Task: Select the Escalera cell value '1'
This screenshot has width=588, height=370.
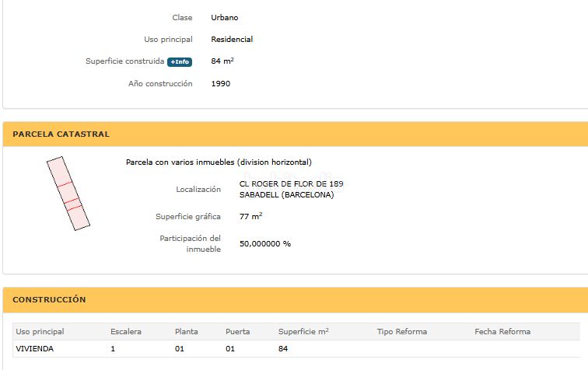Action: [113, 349]
